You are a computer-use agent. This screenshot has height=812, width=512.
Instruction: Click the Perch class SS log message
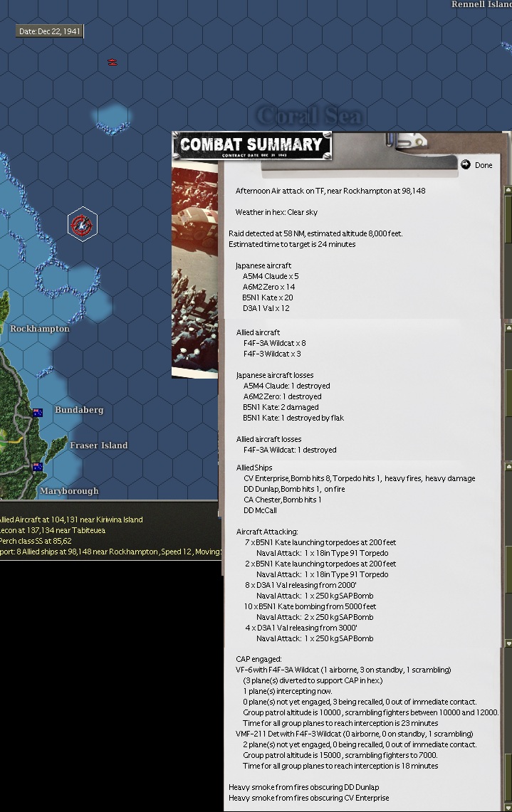[36, 541]
